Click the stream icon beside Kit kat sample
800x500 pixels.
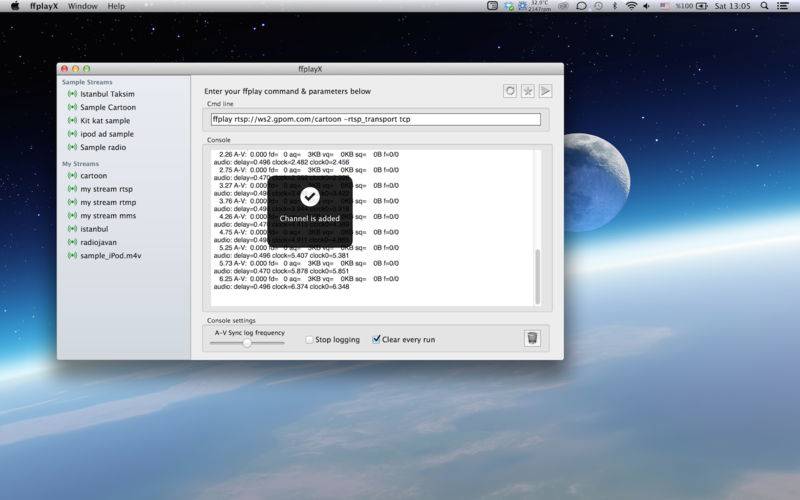(x=72, y=120)
